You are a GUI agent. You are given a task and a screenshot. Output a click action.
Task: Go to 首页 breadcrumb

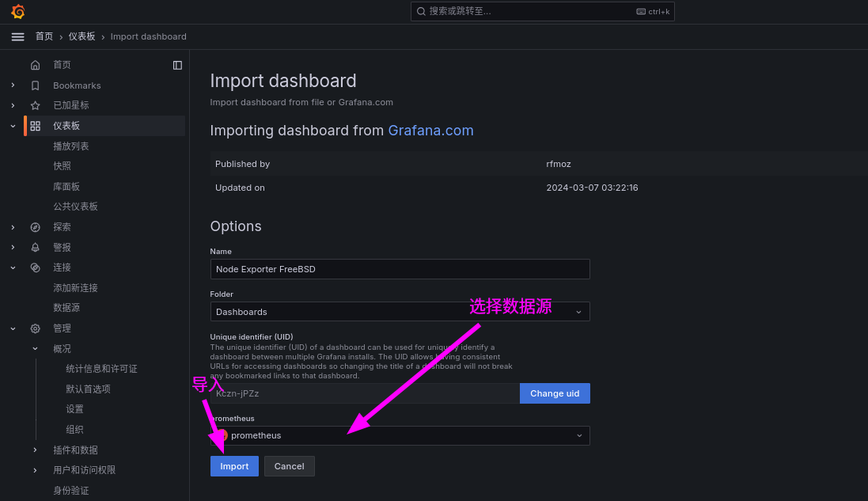44,36
